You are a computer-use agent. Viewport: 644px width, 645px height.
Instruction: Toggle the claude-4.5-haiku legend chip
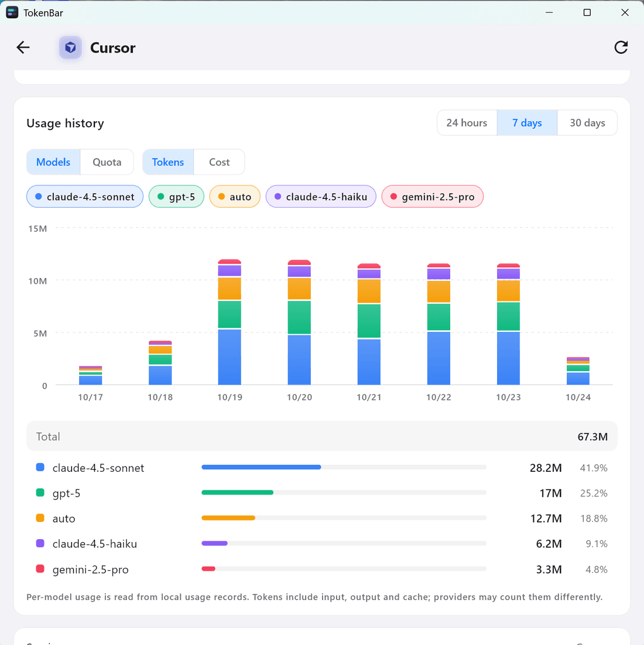point(321,197)
